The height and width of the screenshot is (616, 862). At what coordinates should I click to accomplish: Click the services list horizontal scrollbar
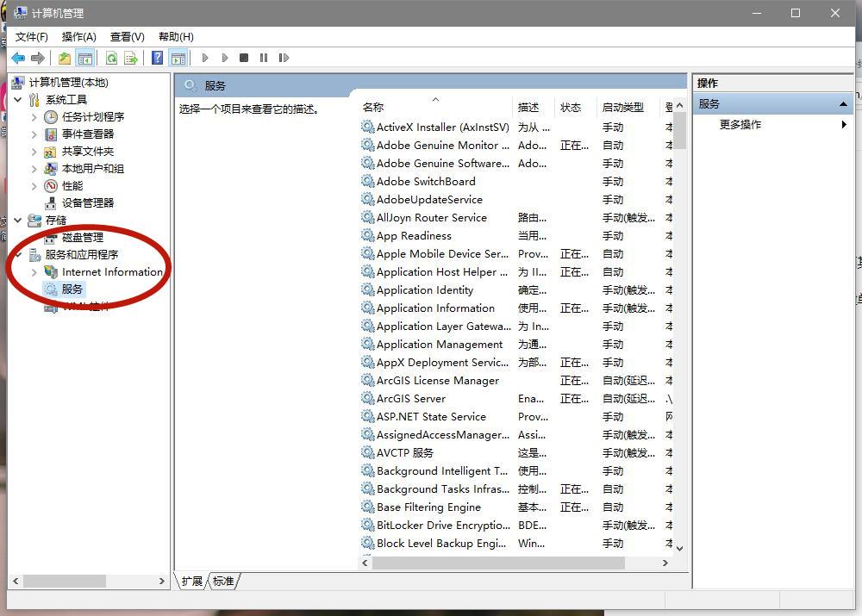point(498,563)
